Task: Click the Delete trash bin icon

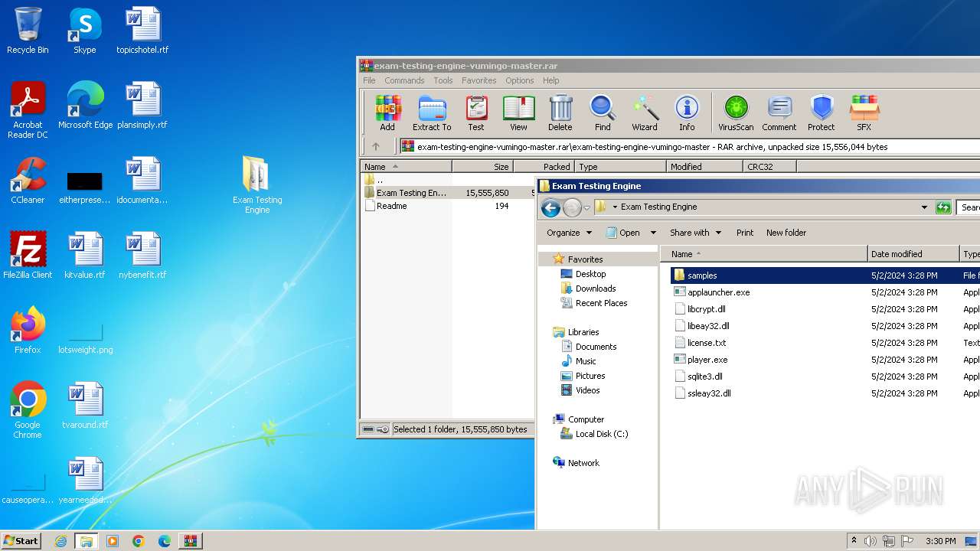Action: coord(560,113)
